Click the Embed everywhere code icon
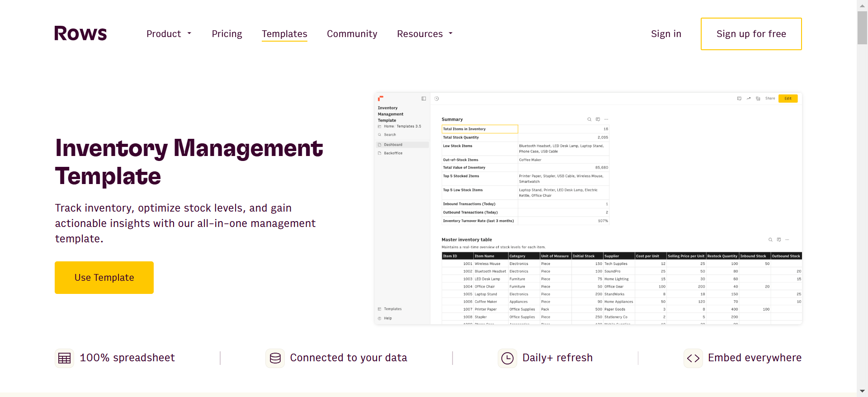This screenshot has width=868, height=397. pyautogui.click(x=693, y=358)
